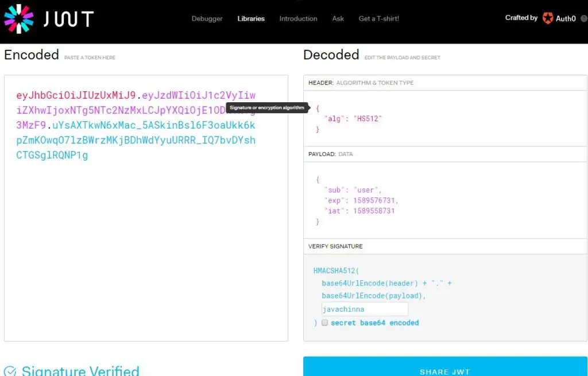Click the Signature Verified text
588x376 pixels.
(x=80, y=370)
